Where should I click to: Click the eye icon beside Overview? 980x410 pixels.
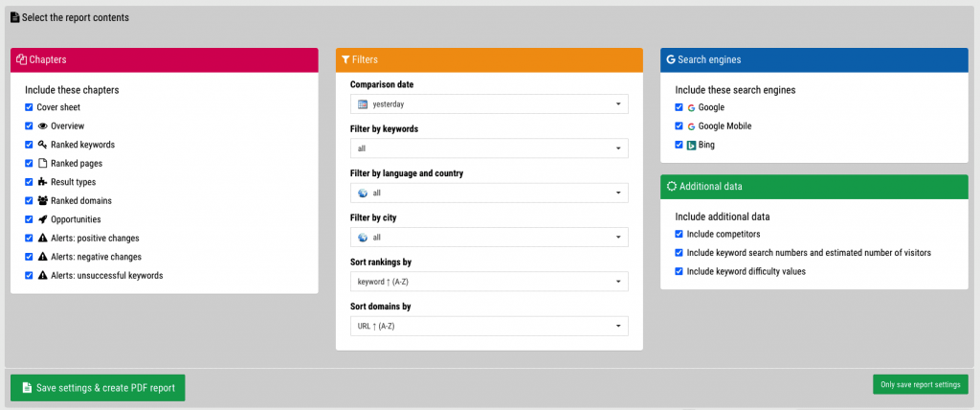tap(42, 125)
